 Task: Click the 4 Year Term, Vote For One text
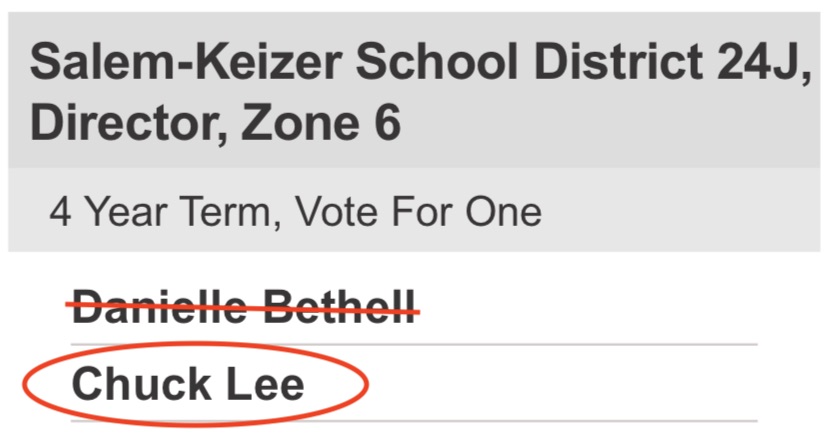tap(295, 212)
